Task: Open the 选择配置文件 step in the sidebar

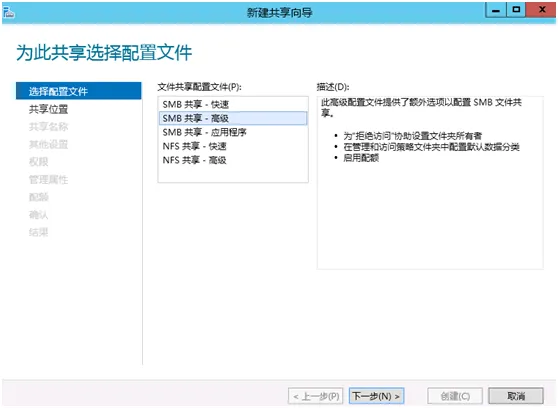Action: (x=79, y=91)
